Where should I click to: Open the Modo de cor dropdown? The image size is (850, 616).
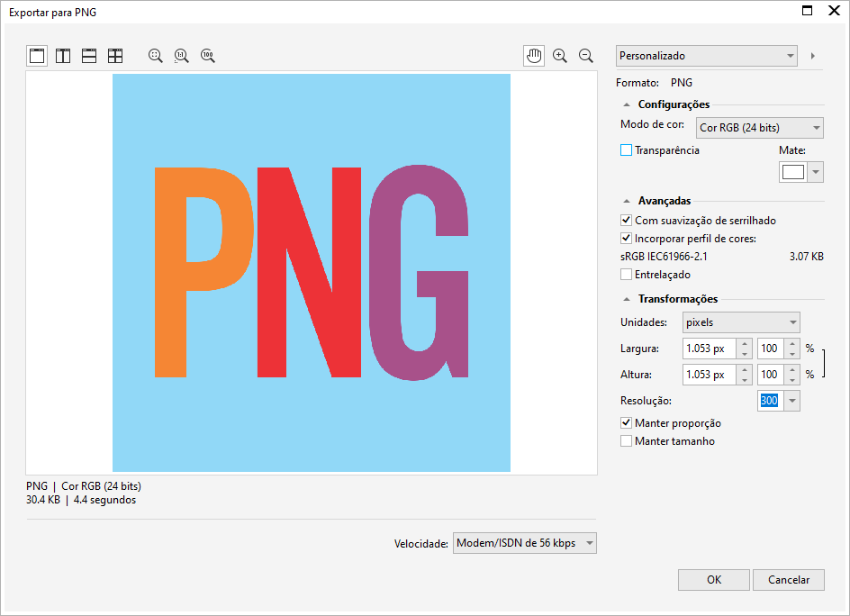[x=760, y=128]
